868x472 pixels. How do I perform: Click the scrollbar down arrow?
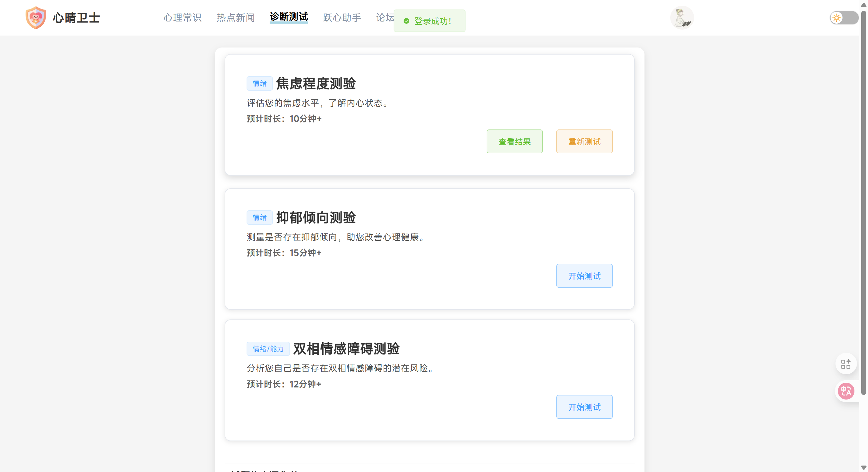click(x=863, y=468)
